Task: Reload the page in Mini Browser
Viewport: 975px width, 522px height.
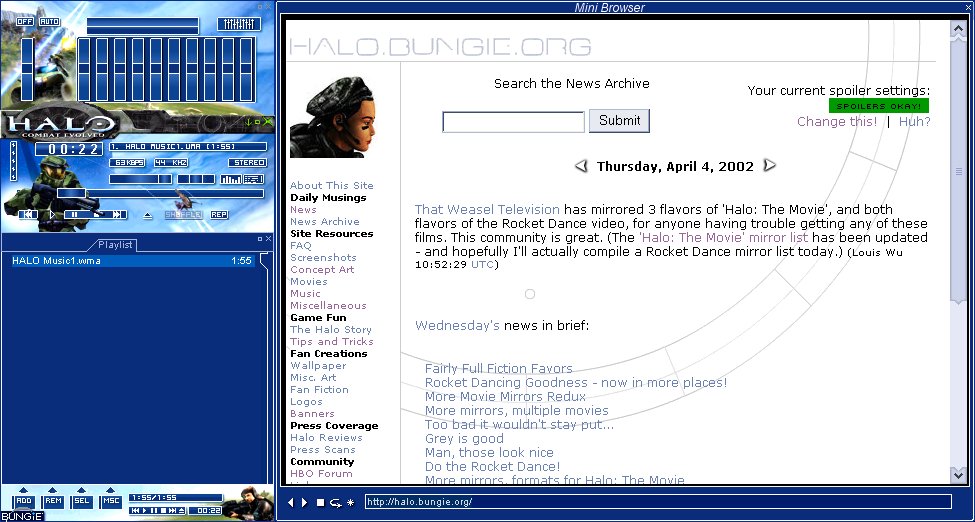Action: (336, 502)
